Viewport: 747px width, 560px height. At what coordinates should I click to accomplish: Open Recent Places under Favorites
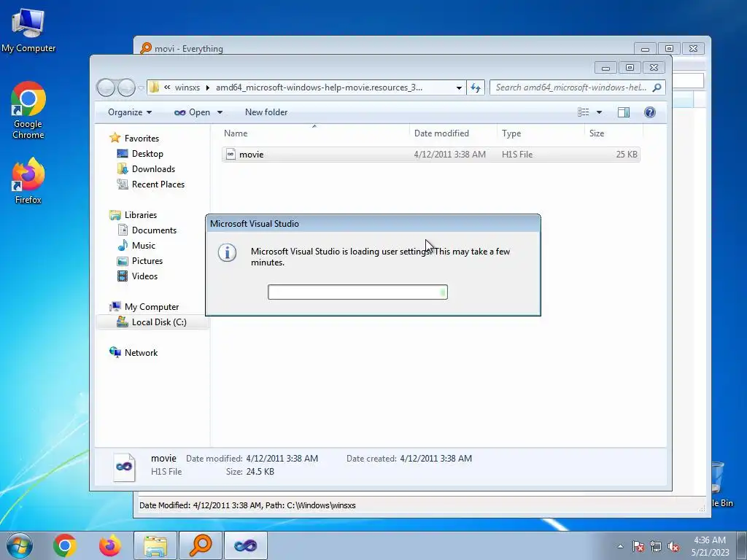[158, 184]
